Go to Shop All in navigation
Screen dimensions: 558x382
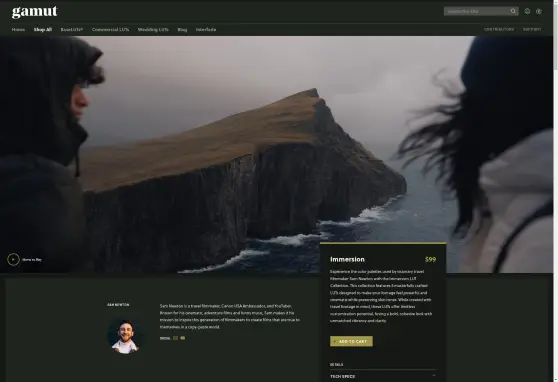coord(43,30)
